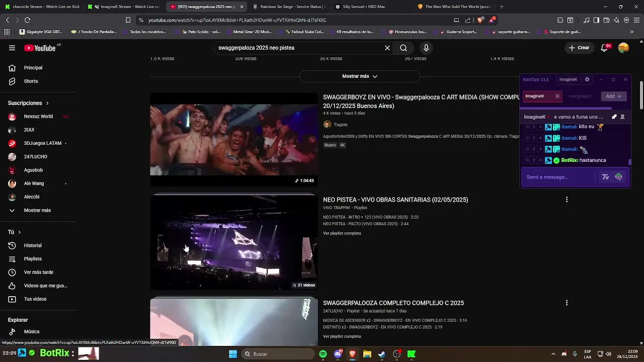Clear the YouTube search text with the X
The width and height of the screenshot is (644, 362).
coord(387,48)
